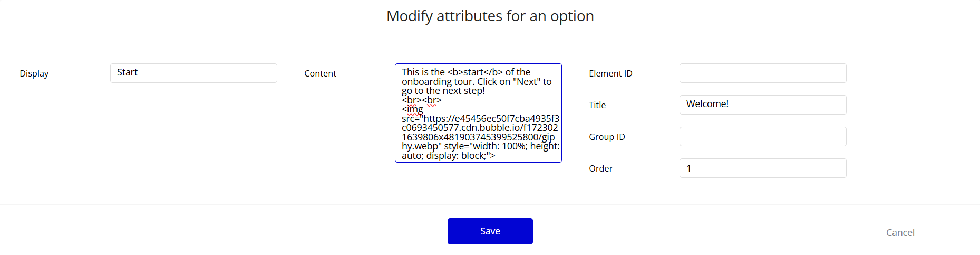
Task: Click the Title field showing Welcome!
Action: point(762,105)
